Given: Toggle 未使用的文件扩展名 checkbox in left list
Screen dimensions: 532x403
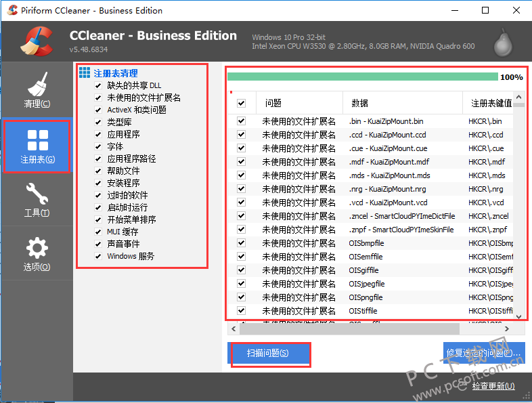Looking at the screenshot, I should [x=98, y=98].
